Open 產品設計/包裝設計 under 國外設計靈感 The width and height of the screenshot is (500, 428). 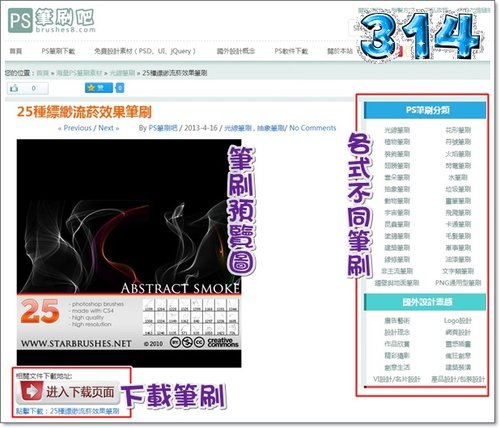pyautogui.click(x=458, y=379)
